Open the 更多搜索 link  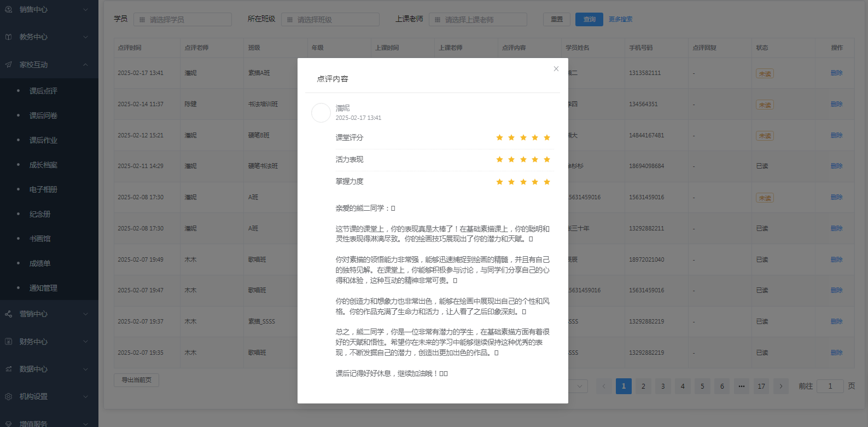(x=620, y=19)
